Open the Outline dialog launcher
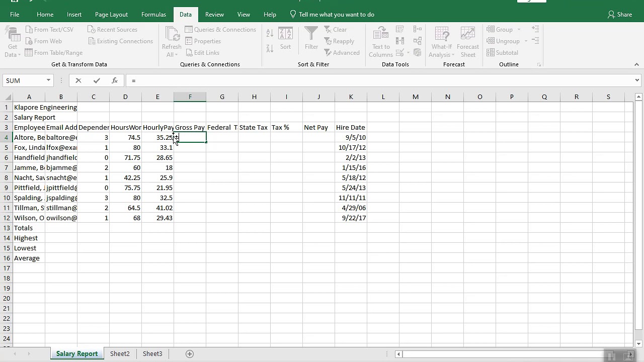 539,65
